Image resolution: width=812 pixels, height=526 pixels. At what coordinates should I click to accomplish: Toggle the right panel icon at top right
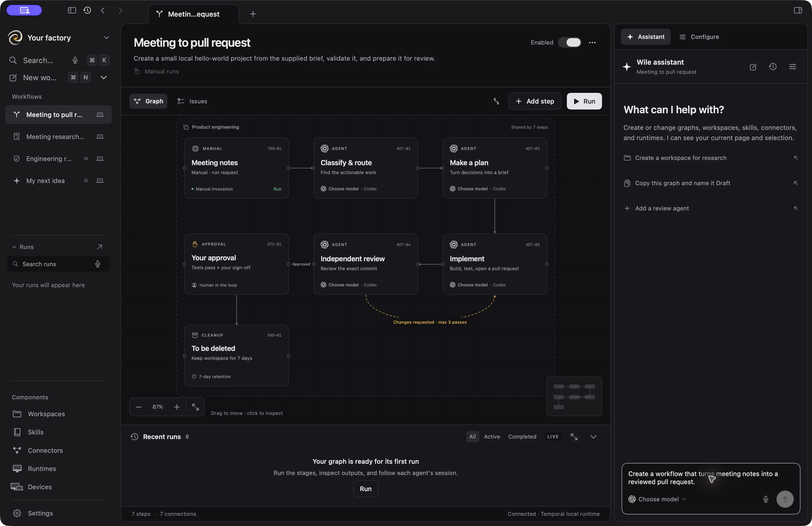pos(798,10)
